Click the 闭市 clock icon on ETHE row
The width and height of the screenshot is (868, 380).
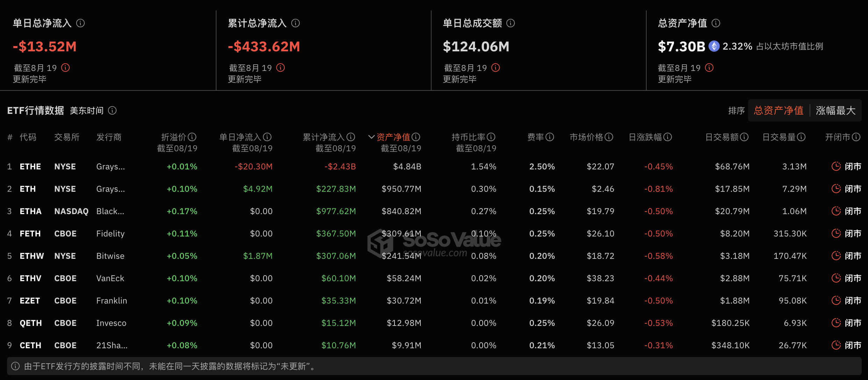(x=837, y=166)
